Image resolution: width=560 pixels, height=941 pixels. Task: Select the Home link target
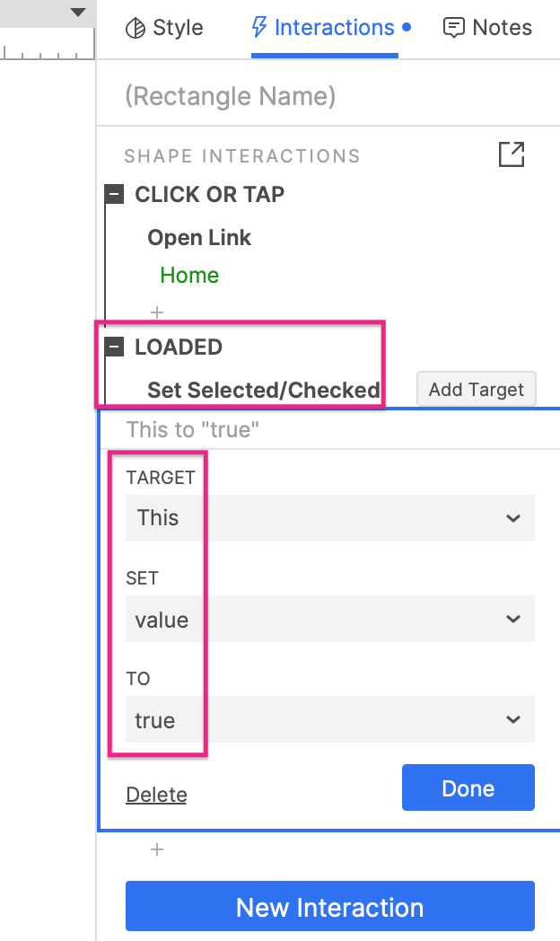tap(189, 276)
